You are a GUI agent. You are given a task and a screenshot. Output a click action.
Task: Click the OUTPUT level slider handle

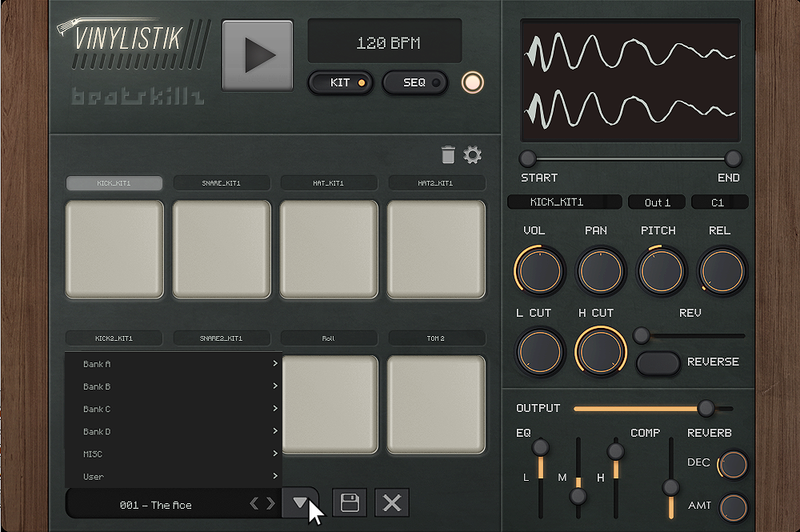click(706, 408)
